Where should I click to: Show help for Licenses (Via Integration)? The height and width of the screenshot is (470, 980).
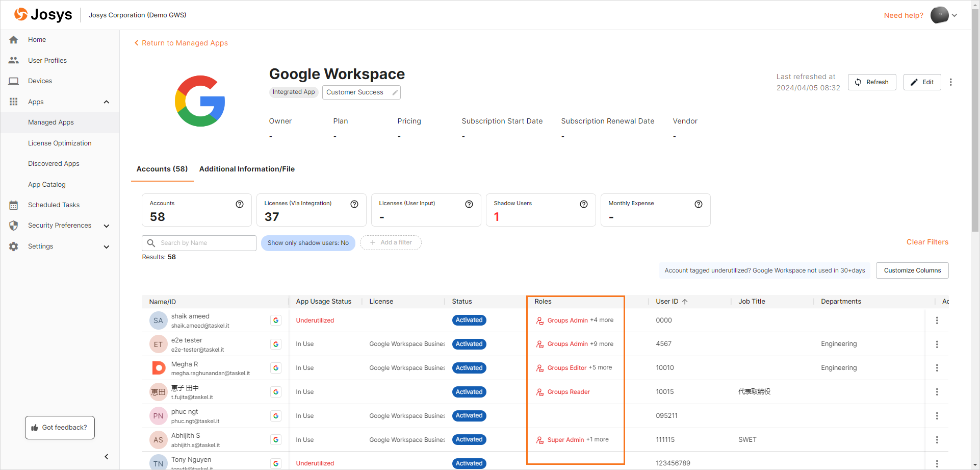point(354,204)
